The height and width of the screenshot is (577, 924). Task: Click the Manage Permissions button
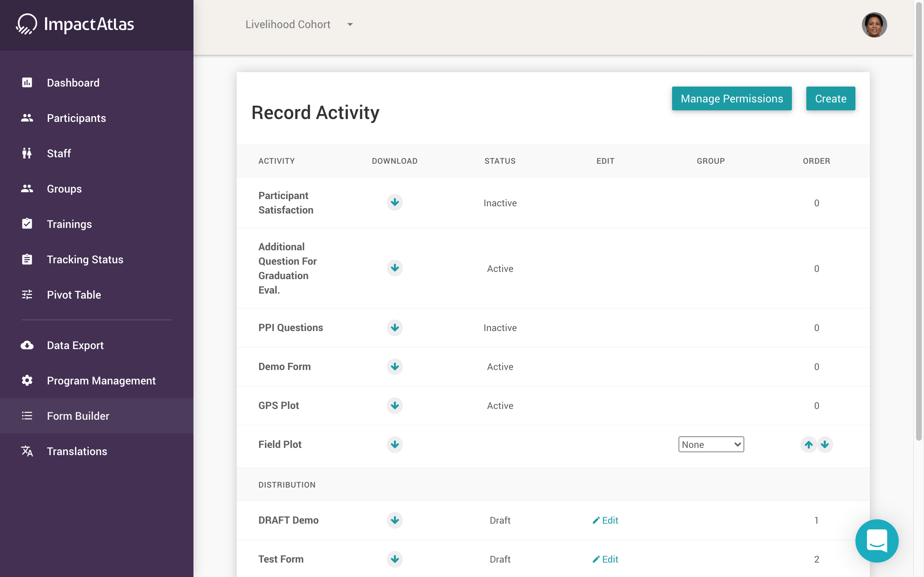tap(731, 98)
